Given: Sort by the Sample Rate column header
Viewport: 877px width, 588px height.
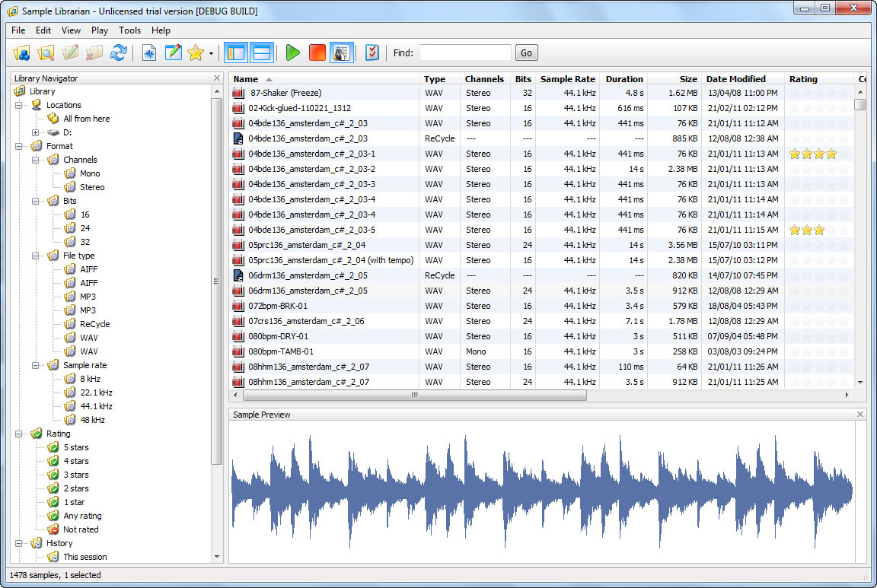Looking at the screenshot, I should coord(567,79).
